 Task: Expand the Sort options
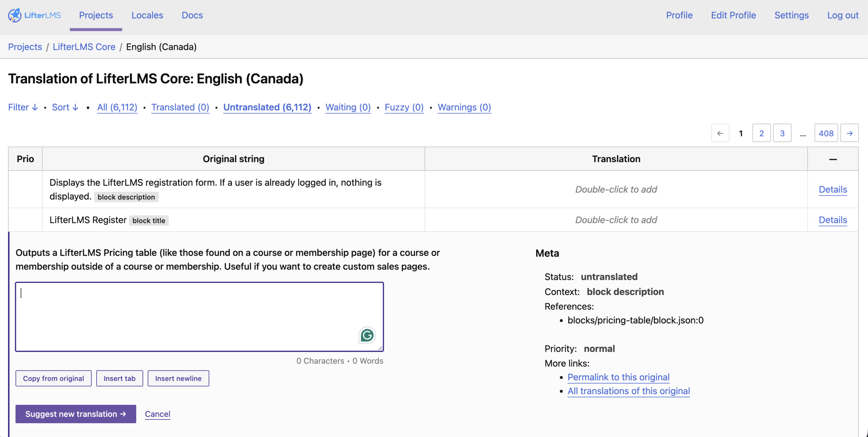(x=65, y=107)
